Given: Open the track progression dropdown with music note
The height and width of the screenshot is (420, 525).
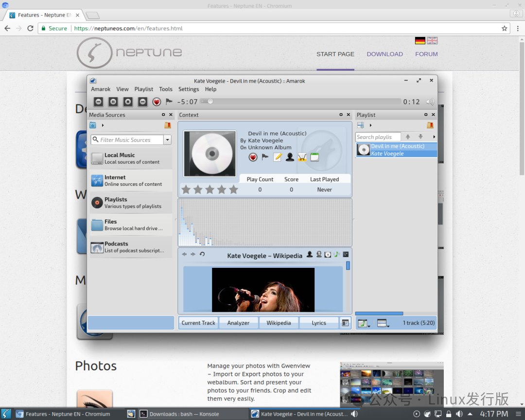Looking at the screenshot, I should point(363,323).
